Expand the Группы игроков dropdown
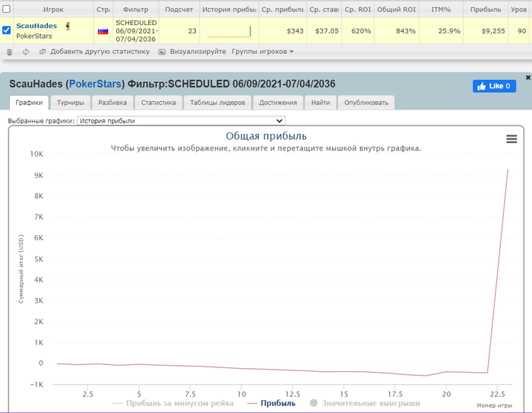 coord(263,52)
